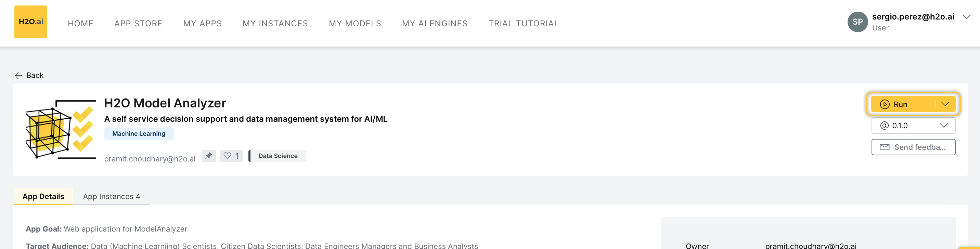
Task: Expand the user account menu chevron
Action: point(966,17)
